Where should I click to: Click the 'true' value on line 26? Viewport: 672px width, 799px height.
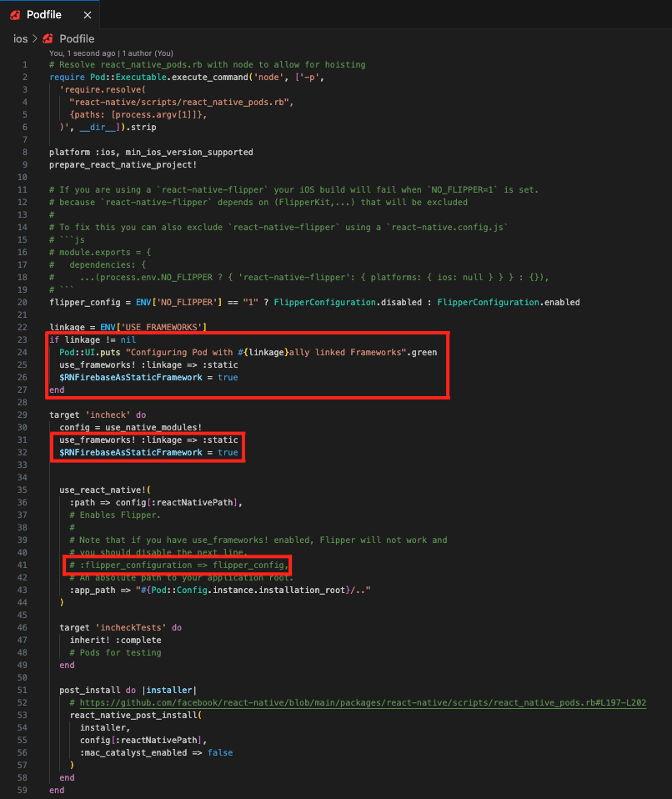(x=228, y=377)
